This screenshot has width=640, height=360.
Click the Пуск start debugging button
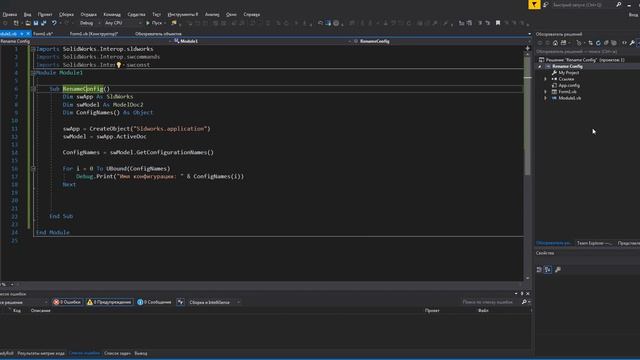click(154, 23)
